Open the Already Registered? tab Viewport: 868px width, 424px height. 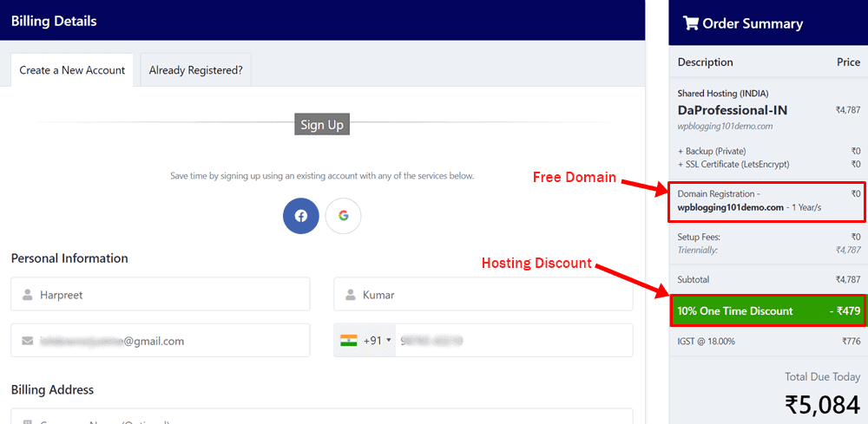tap(195, 70)
